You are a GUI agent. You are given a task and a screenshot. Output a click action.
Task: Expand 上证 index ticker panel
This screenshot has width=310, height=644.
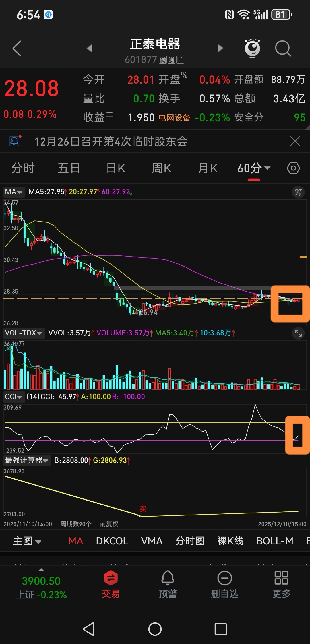(41, 584)
